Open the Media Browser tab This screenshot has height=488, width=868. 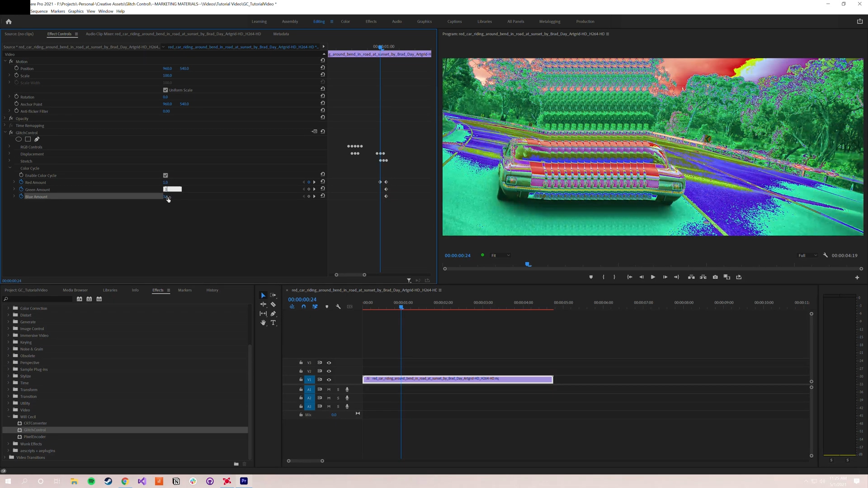click(75, 290)
